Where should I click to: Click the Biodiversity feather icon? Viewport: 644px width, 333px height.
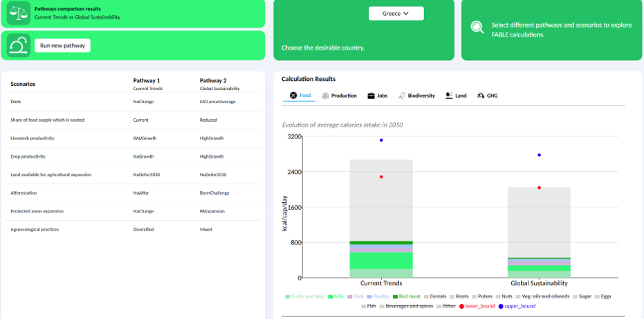[x=402, y=96]
